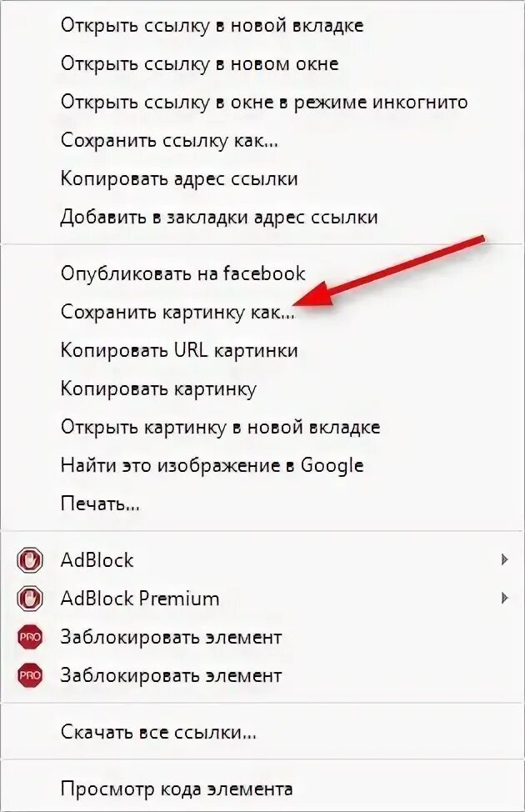Choose Копировать адрес ссылки
The height and width of the screenshot is (812, 525).
tap(262, 178)
